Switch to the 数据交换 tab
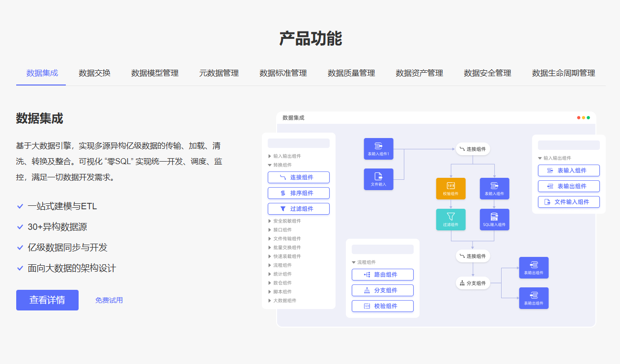The width and height of the screenshot is (620, 364). (x=94, y=73)
